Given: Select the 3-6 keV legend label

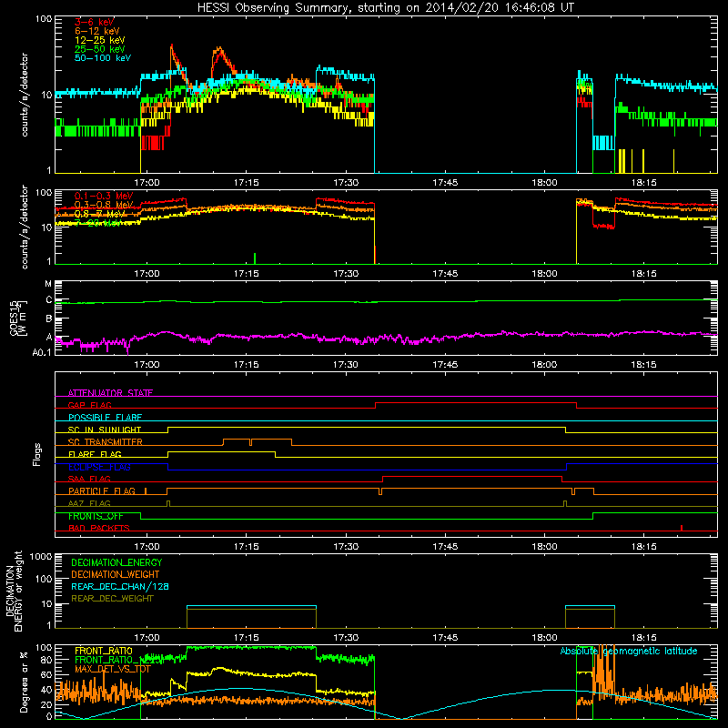Looking at the screenshot, I should (x=95, y=22).
